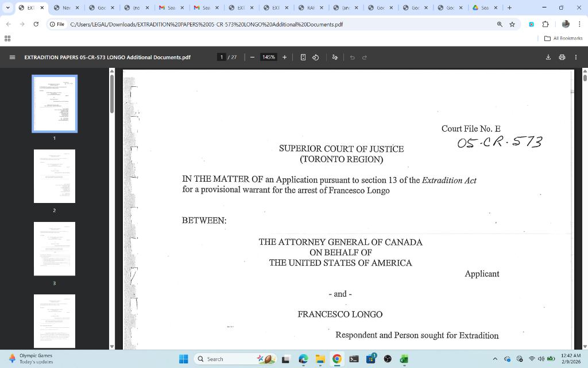The image size is (588, 368).
Task: Click the fit to page icon
Action: point(303,57)
